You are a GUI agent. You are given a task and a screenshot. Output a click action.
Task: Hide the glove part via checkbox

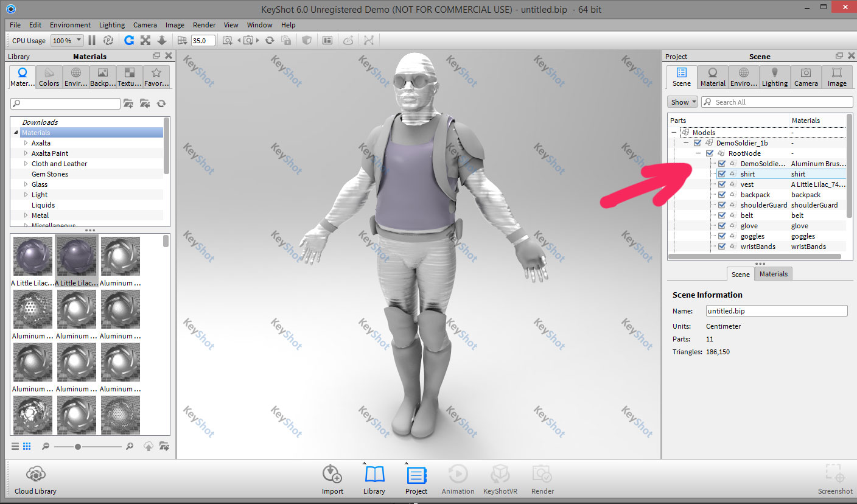tap(722, 226)
